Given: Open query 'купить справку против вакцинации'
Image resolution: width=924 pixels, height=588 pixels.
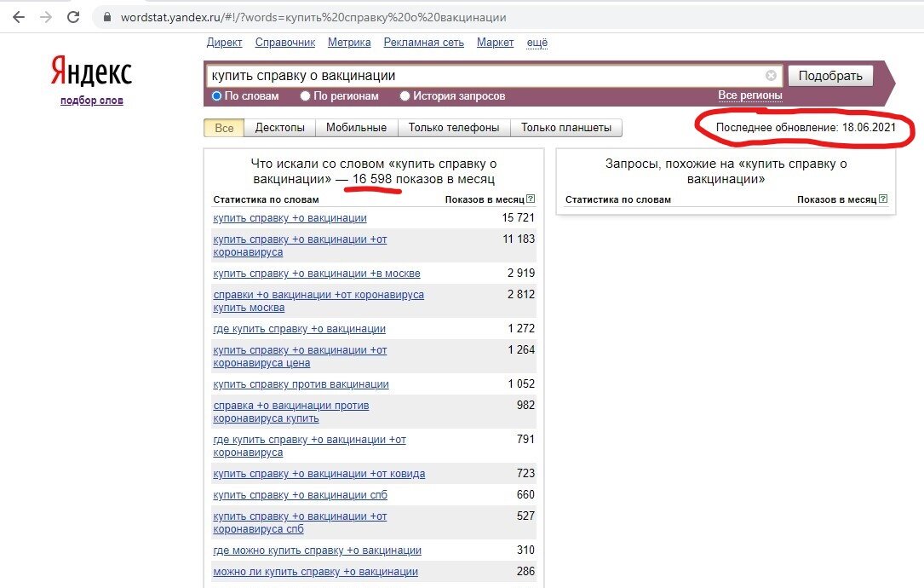Looking at the screenshot, I should (301, 384).
